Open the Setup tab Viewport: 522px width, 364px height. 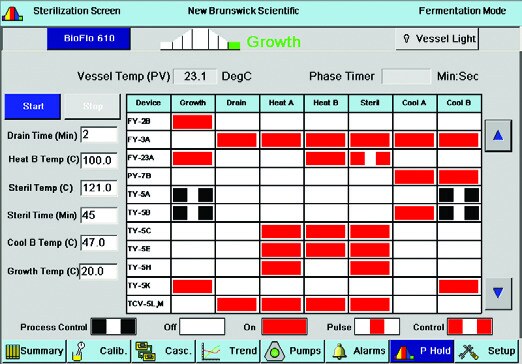tap(486, 351)
